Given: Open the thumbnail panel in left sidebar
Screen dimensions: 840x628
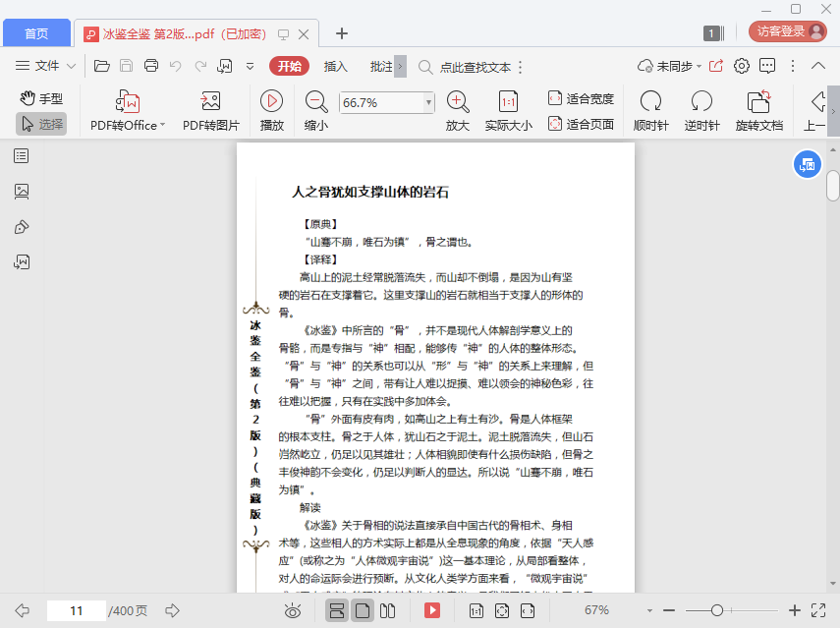Looking at the screenshot, I should pyautogui.click(x=22, y=191).
